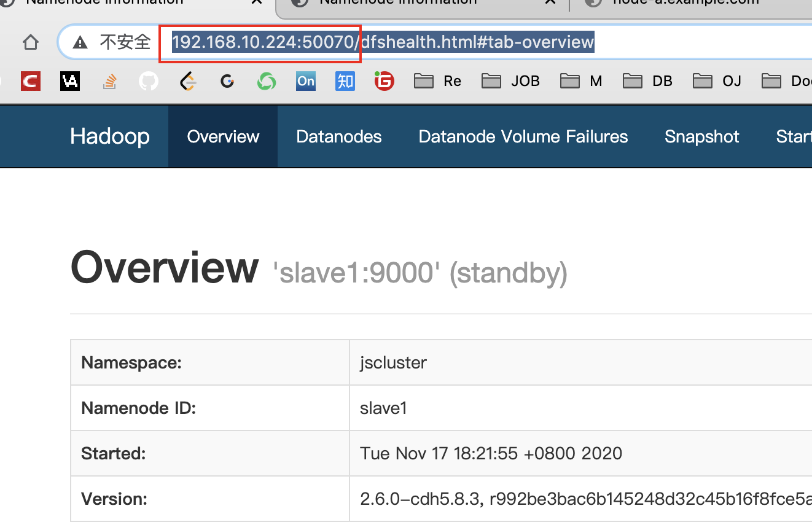
Task: Open the Google G bookmark icon
Action: (x=227, y=80)
